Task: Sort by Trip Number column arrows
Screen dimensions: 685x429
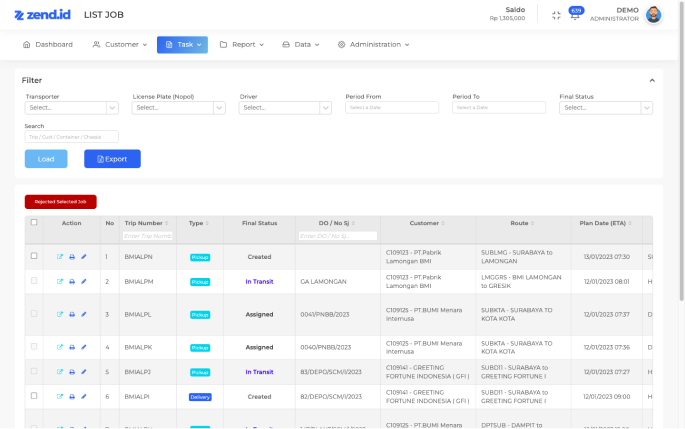Action: pyautogui.click(x=167, y=223)
